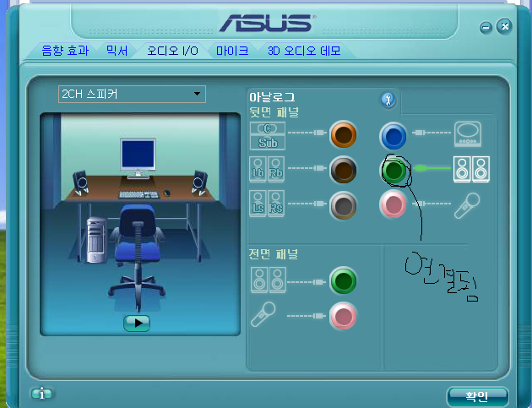The image size is (532, 408).
Task: Click the rear panel microphone icon
Action: tap(467, 205)
